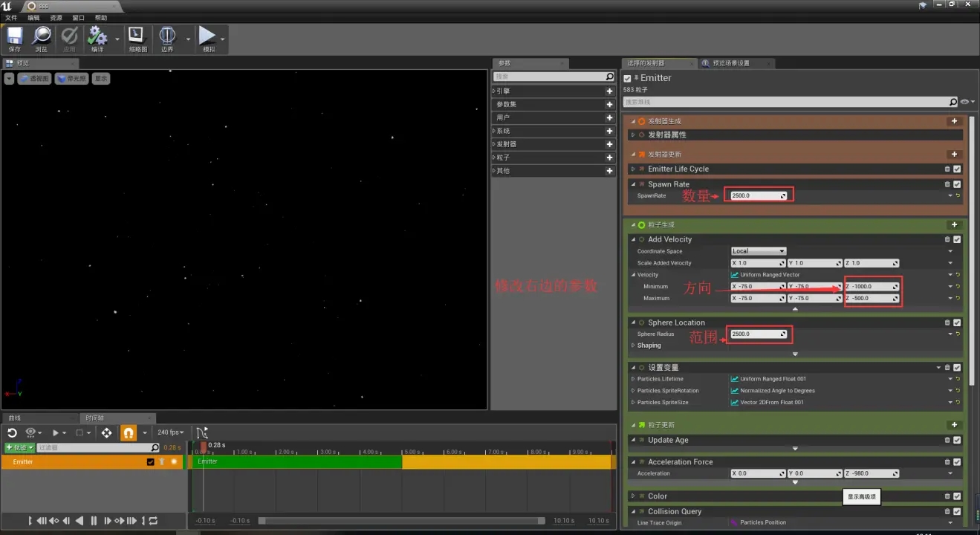The image size is (980, 535).
Task: Click the timeline horizontal range scrollbar
Action: pyautogui.click(x=401, y=520)
